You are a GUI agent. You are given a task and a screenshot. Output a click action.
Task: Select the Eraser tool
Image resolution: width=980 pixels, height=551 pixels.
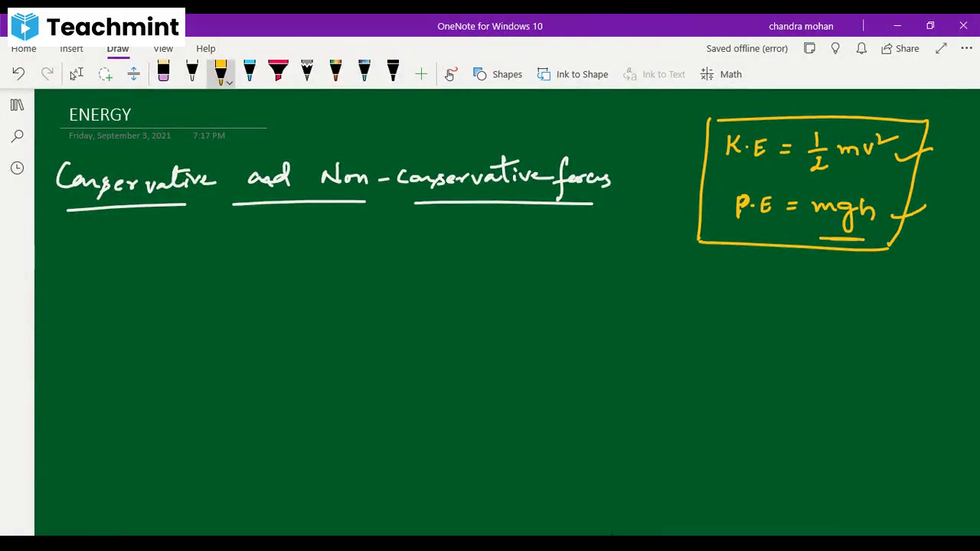click(x=163, y=71)
